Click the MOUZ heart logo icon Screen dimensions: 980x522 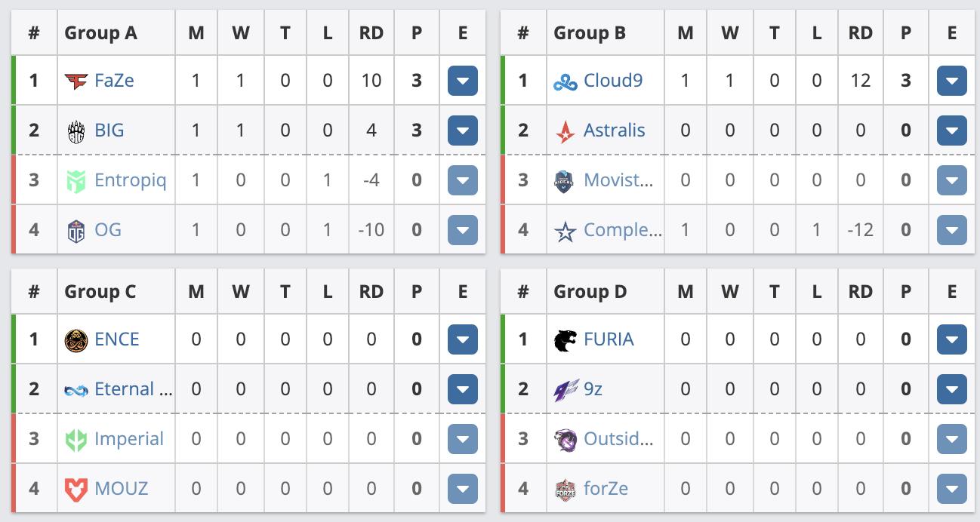(x=77, y=489)
